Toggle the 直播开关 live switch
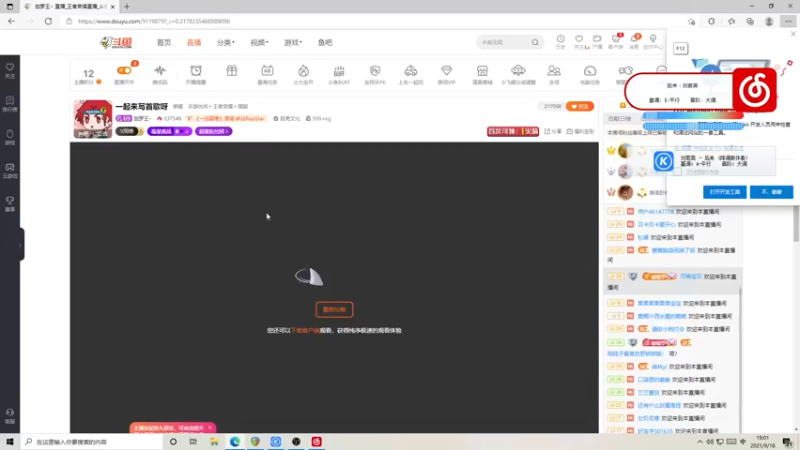This screenshot has width=800, height=450. coord(124,70)
